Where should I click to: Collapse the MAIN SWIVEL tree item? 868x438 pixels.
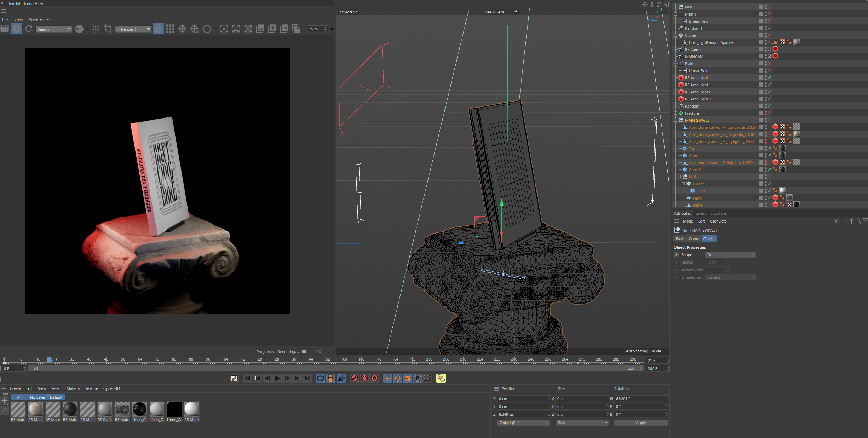675,120
